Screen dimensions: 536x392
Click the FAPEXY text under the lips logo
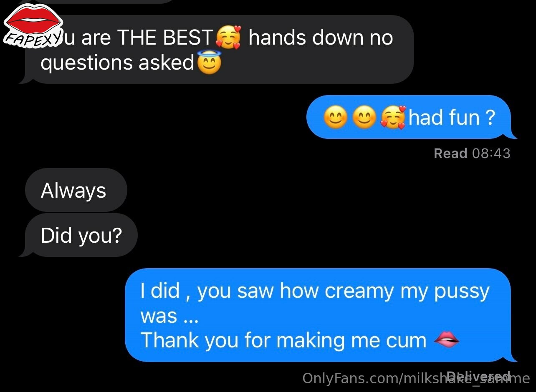coord(33,37)
